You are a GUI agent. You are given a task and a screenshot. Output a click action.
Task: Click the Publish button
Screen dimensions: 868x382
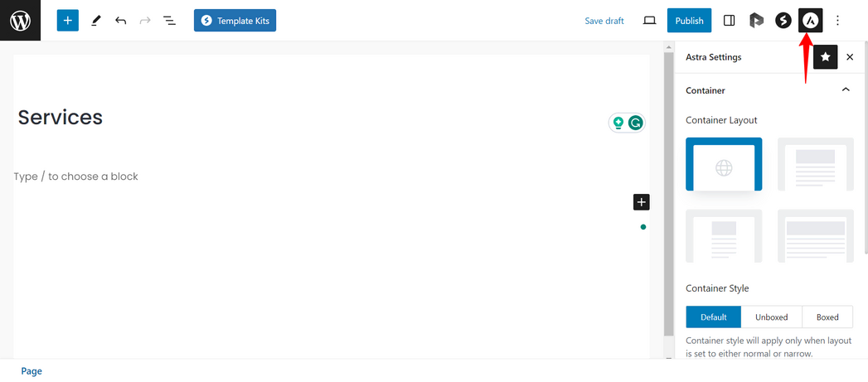point(689,21)
